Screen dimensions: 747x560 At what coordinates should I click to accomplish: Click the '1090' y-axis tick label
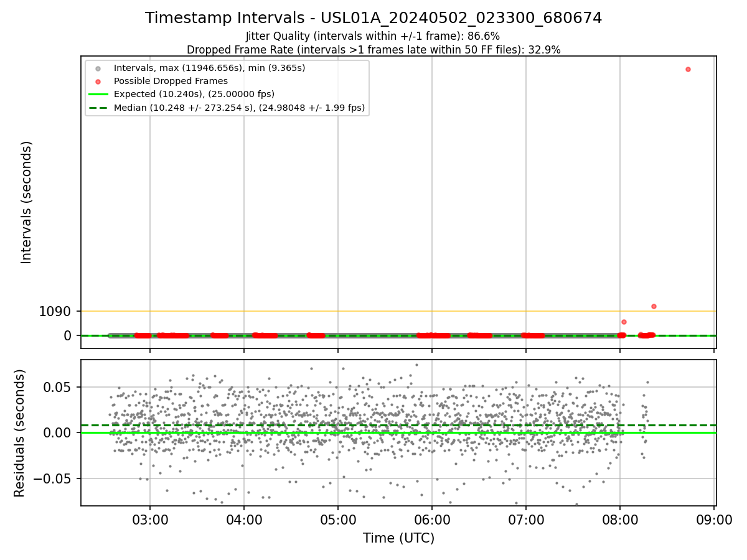coord(55,311)
